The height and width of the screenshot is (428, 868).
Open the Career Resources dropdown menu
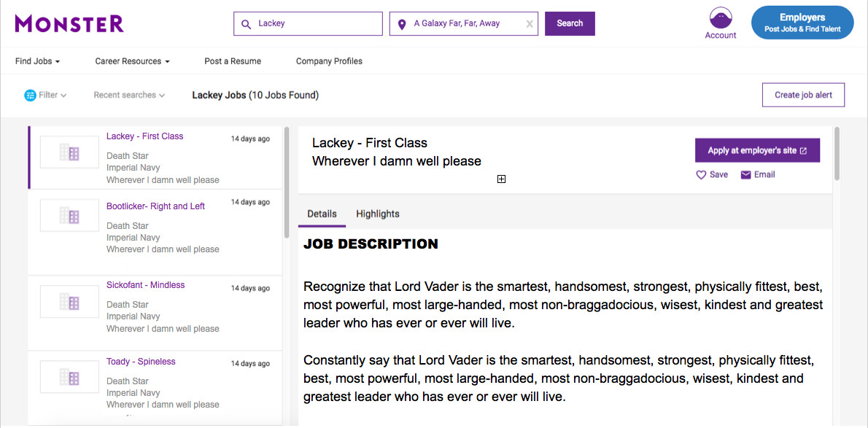click(x=132, y=61)
